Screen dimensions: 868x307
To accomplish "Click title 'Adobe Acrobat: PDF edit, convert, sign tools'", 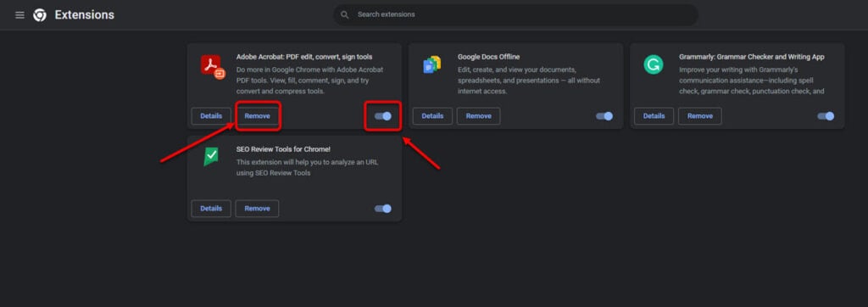I will [304, 57].
